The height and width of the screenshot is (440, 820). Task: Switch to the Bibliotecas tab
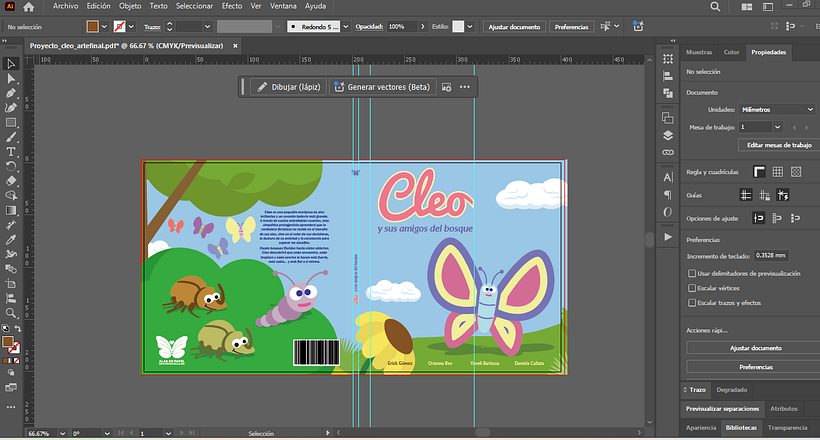coord(741,427)
